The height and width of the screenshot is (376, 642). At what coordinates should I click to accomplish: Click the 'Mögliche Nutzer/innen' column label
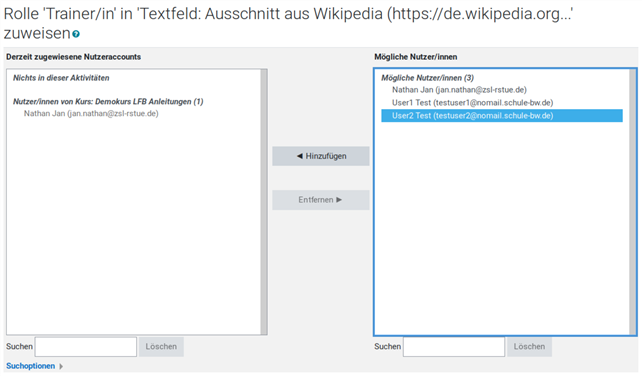[x=416, y=57]
